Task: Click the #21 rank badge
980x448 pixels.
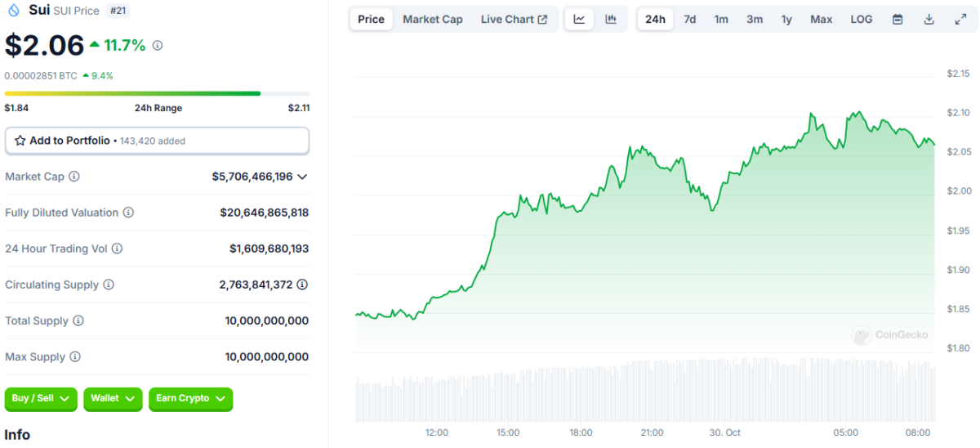Action: tap(118, 11)
